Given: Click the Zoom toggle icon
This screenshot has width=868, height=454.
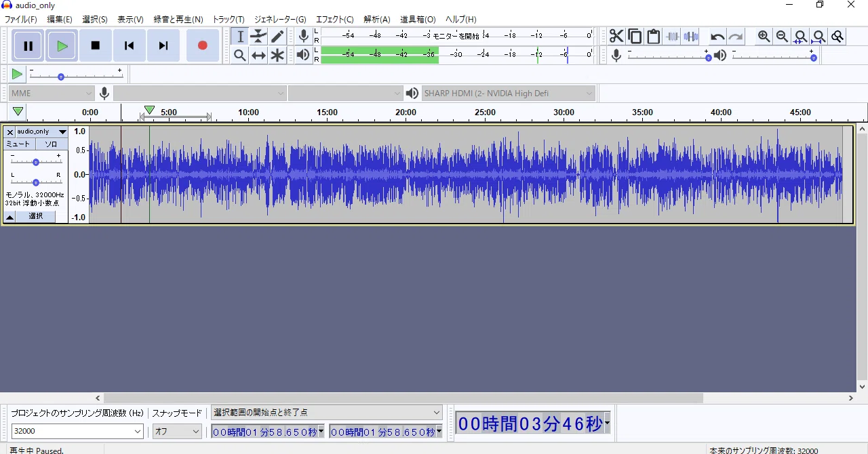Looking at the screenshot, I should coord(837,37).
